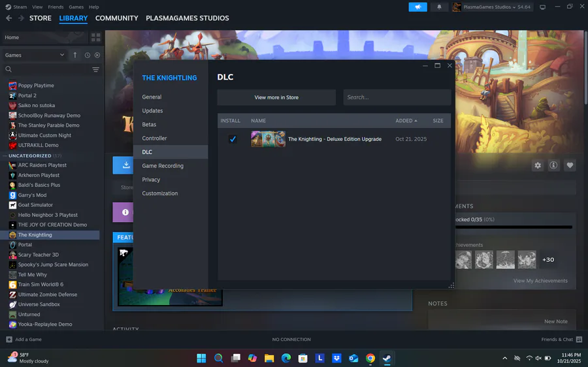Go back with the left arrow

click(9, 18)
